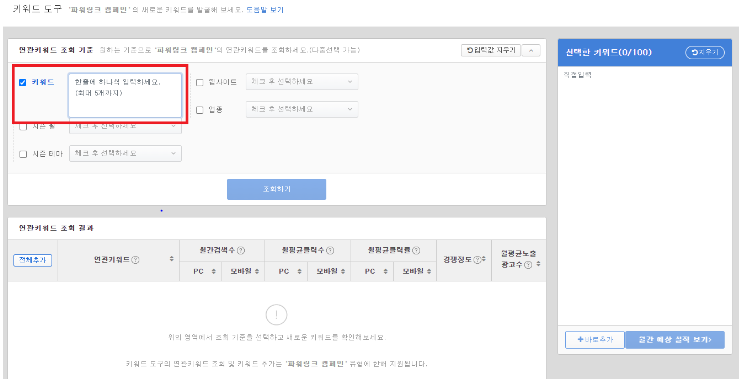Click the 바로추가 button
The image size is (747, 387).
[595, 340]
